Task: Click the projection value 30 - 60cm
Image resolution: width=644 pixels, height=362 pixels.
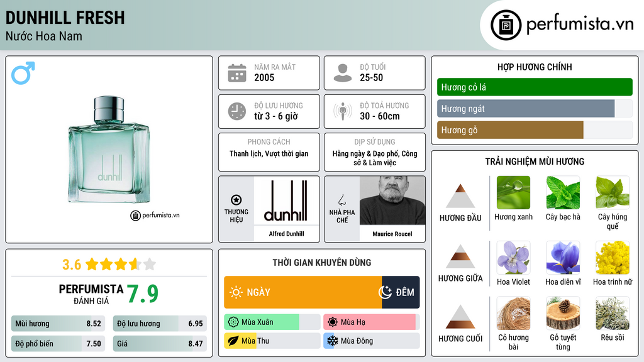Action: click(x=379, y=116)
